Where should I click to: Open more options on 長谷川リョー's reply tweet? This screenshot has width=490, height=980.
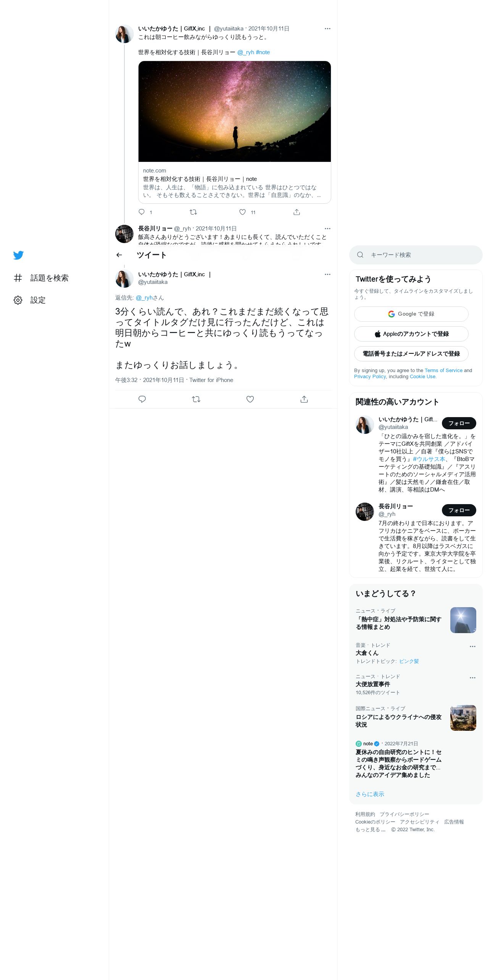click(x=327, y=229)
